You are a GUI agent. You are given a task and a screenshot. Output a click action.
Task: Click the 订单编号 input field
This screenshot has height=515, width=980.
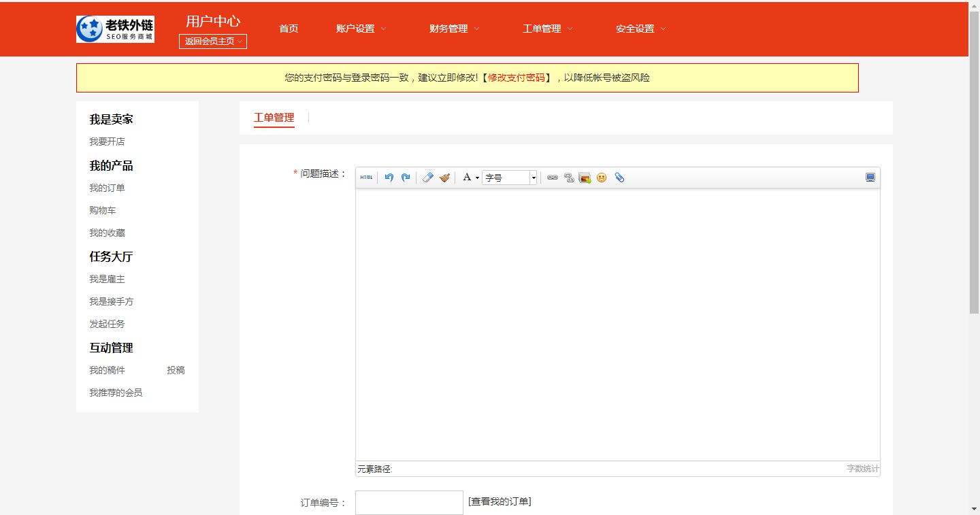(x=409, y=503)
